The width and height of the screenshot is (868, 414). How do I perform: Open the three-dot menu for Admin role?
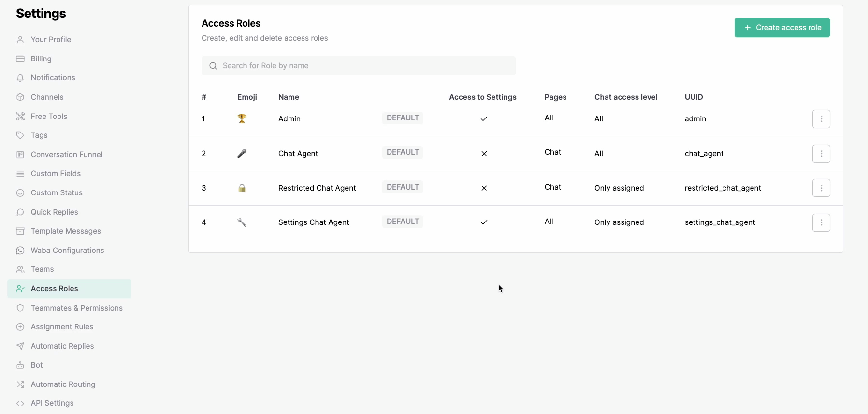coord(821,119)
